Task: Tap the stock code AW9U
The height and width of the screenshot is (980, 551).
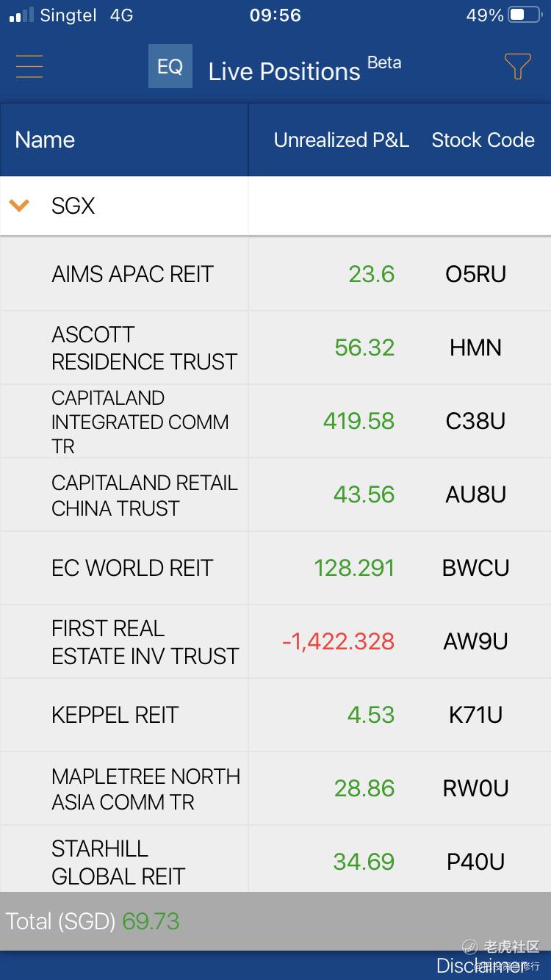Action: [475, 641]
